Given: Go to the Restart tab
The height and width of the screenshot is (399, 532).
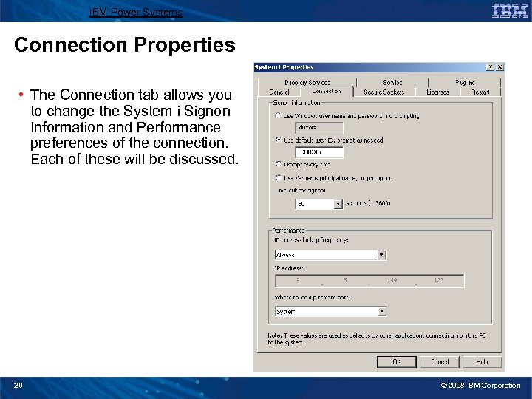Looking at the screenshot, I should (x=480, y=92).
